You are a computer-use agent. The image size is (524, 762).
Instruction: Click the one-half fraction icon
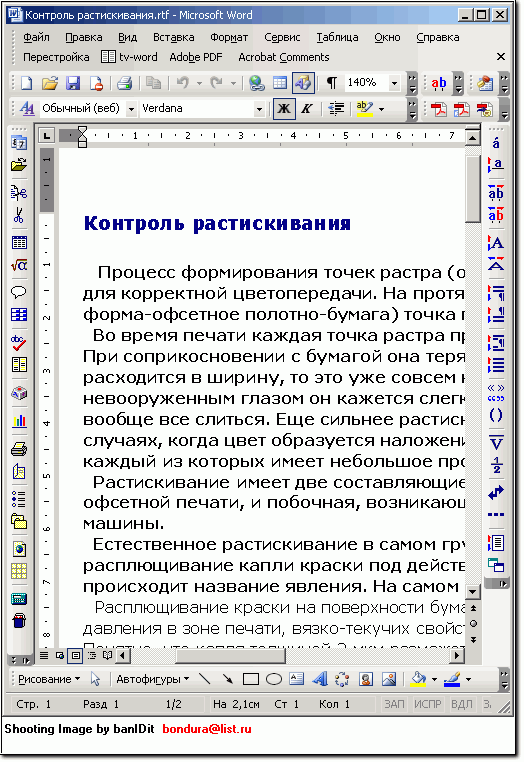[496, 466]
